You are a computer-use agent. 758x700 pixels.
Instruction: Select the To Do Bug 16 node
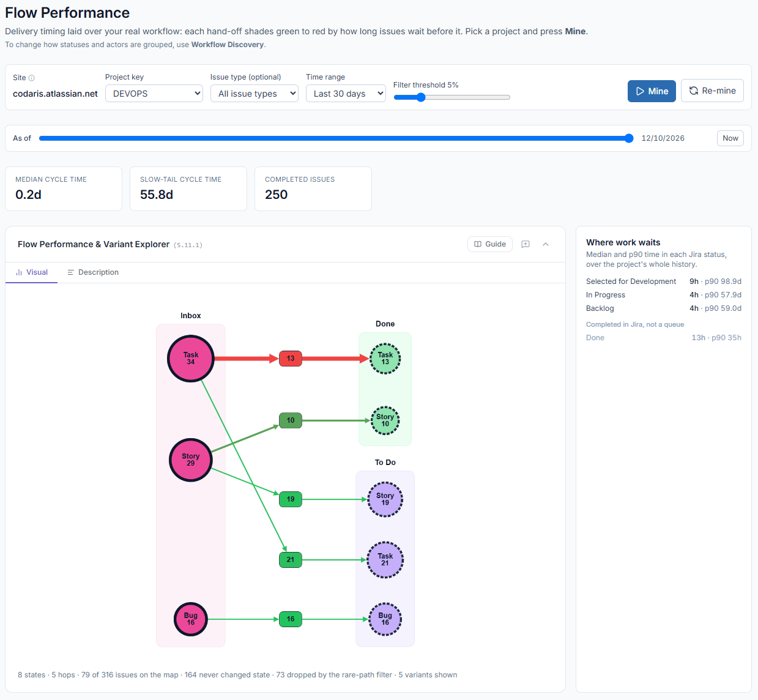385,619
